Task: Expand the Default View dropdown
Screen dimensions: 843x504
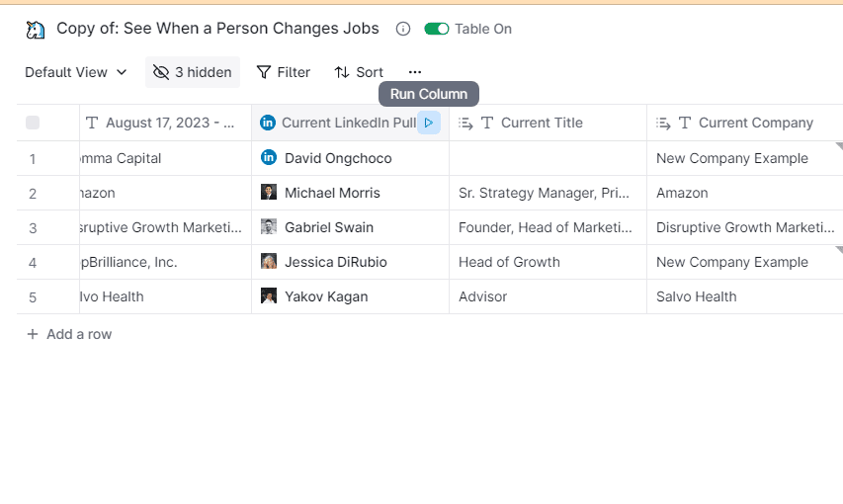Action: click(76, 72)
